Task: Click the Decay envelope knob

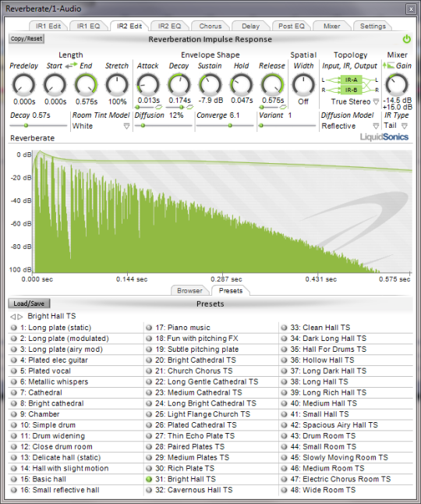Action: 179,85
